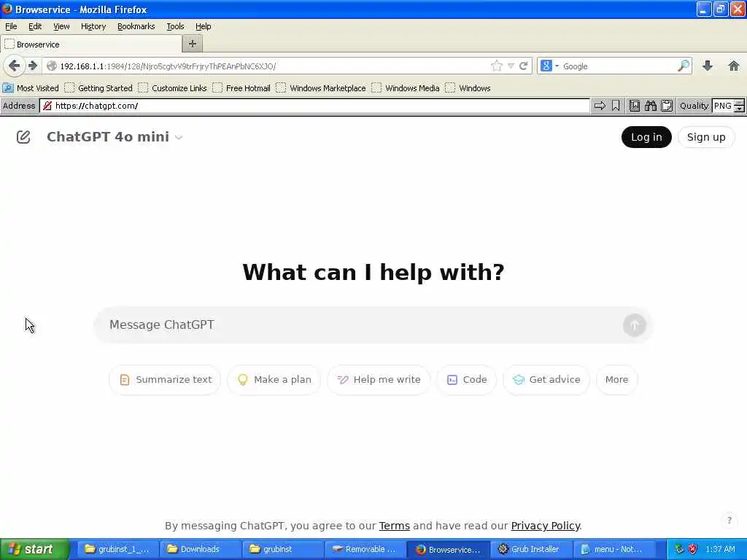This screenshot has height=560, width=747.
Task: Open the Firefox downloads arrow
Action: pos(708,66)
